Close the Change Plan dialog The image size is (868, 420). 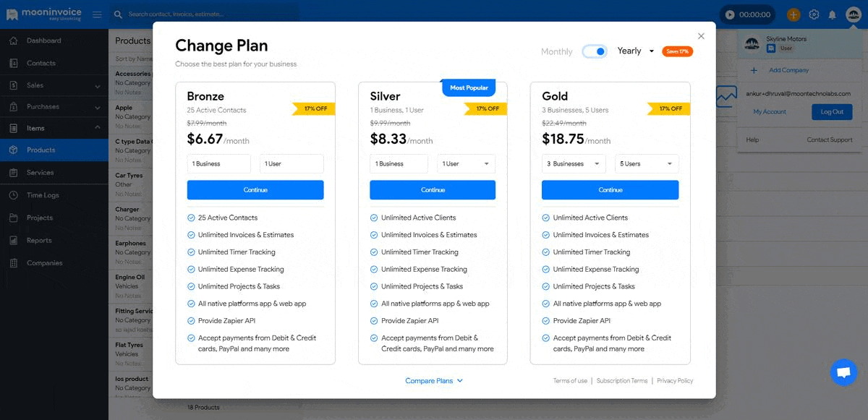point(701,36)
